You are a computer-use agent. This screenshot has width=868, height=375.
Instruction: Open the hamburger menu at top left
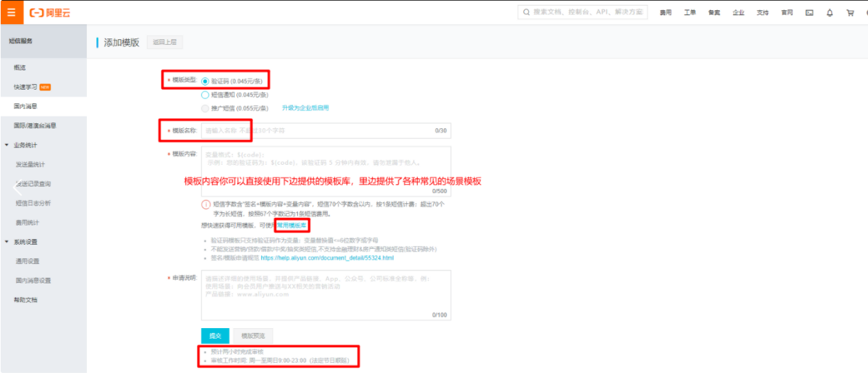pos(11,12)
